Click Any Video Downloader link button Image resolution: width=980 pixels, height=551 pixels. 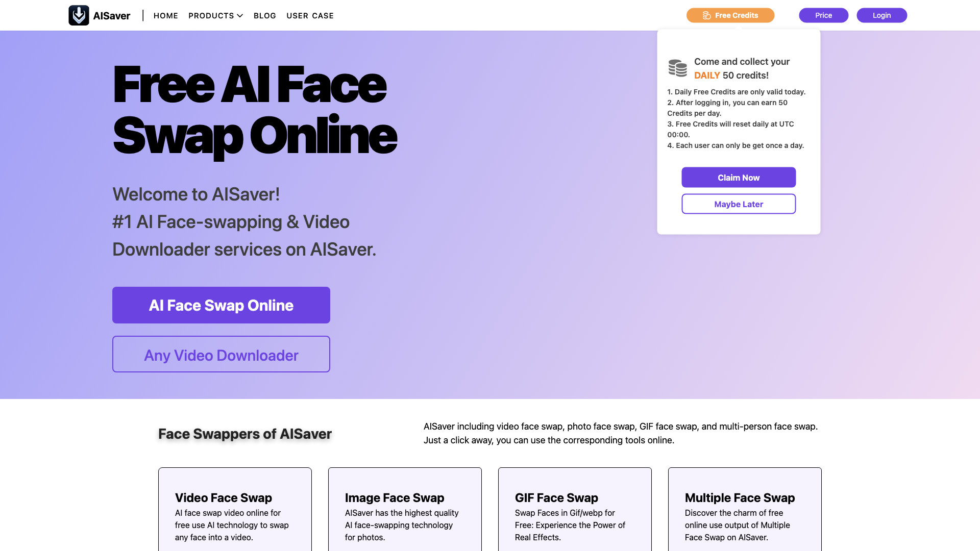click(x=221, y=354)
